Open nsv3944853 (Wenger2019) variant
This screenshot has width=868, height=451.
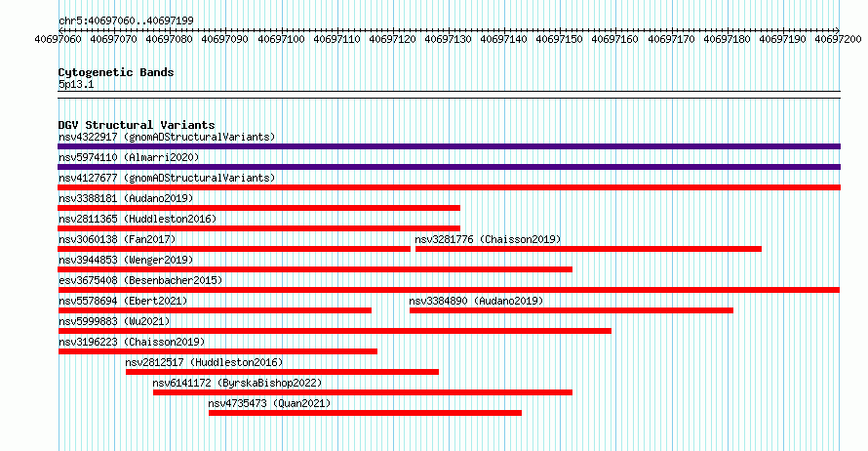coord(126,260)
